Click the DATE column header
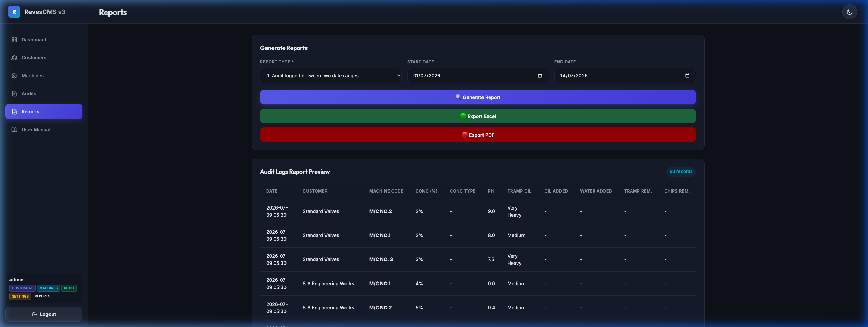Image resolution: width=868 pixels, height=327 pixels. pyautogui.click(x=272, y=191)
